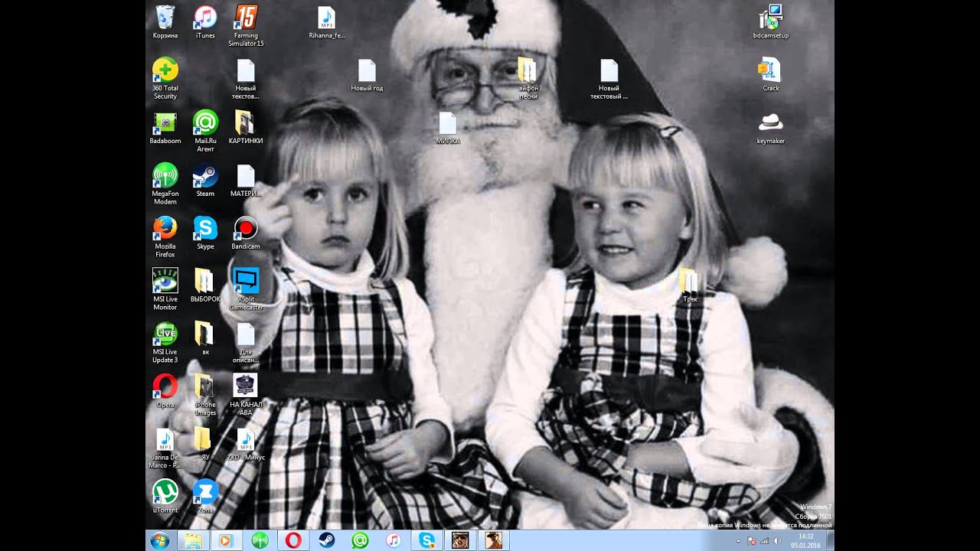Select the Zona desktop shortcut
980x551 pixels.
[205, 497]
